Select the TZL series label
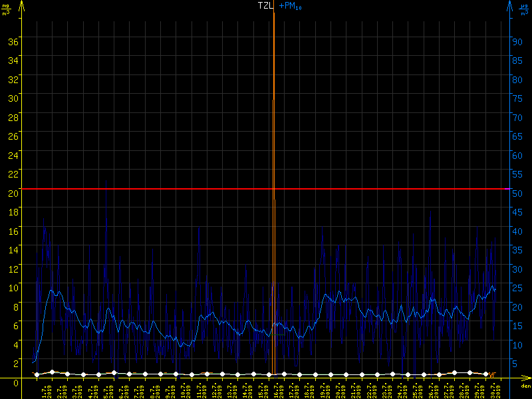Image resolution: width=532 pixels, height=399 pixels. [x=265, y=5]
